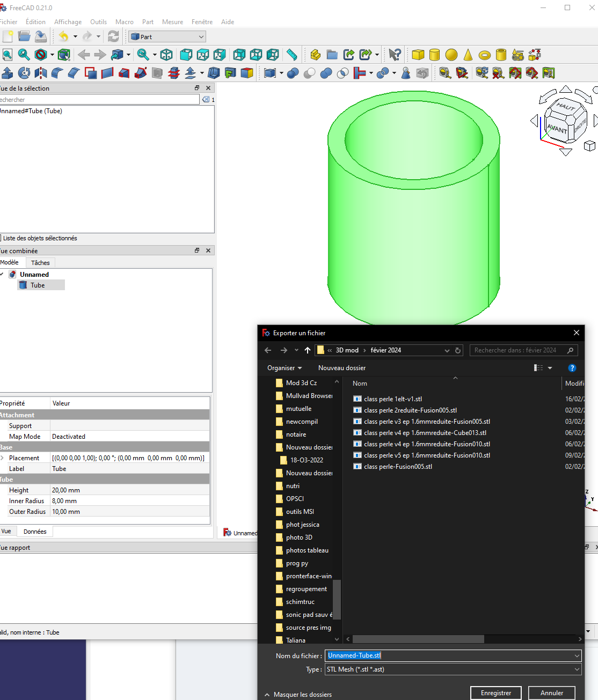Create a cylinder primitive solid
This screenshot has width=598, height=700.
pos(435,55)
